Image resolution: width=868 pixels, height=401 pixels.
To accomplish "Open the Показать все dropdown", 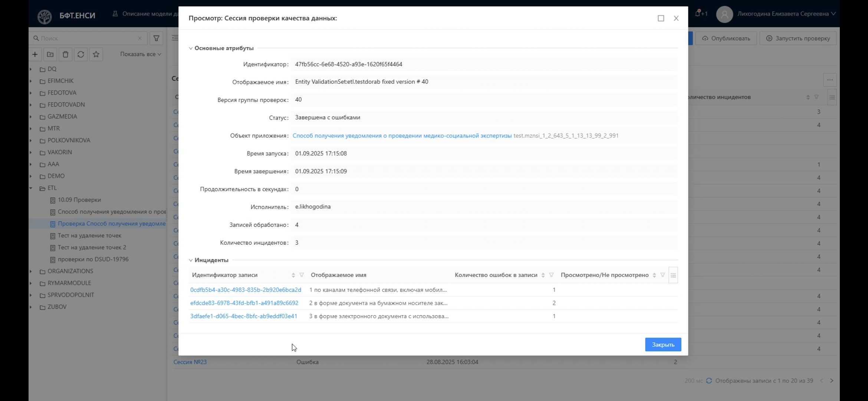I will tap(141, 54).
